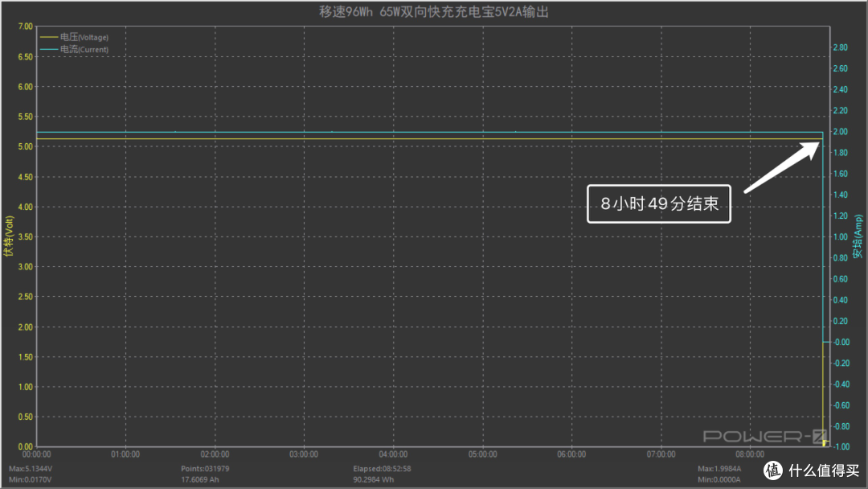The image size is (868, 489).
Task: Click the Elapsed:08:52:58 status value
Action: (383, 469)
